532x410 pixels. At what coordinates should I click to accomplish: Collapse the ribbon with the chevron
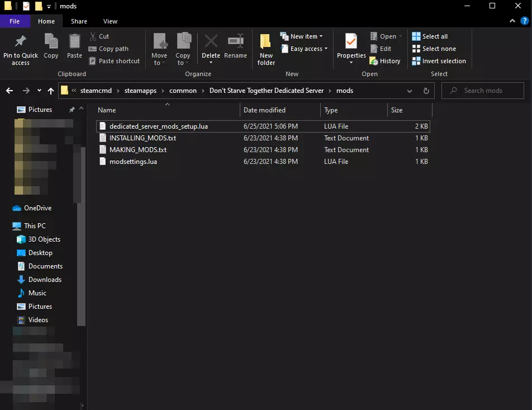(x=512, y=21)
